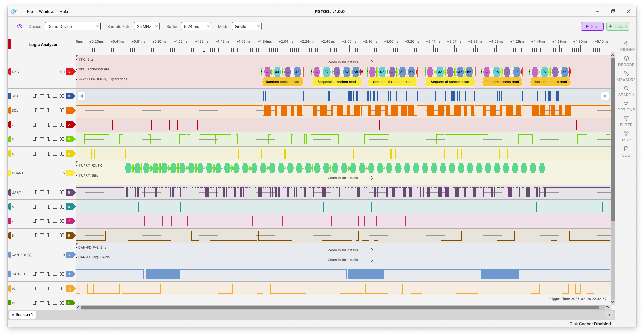Click the first CAN-FD frame burst
The image size is (644, 336).
coord(162,274)
